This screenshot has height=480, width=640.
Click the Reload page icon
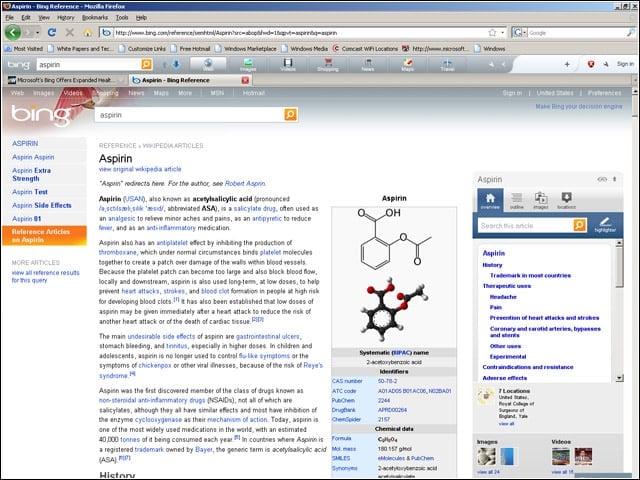pyautogui.click(x=52, y=32)
